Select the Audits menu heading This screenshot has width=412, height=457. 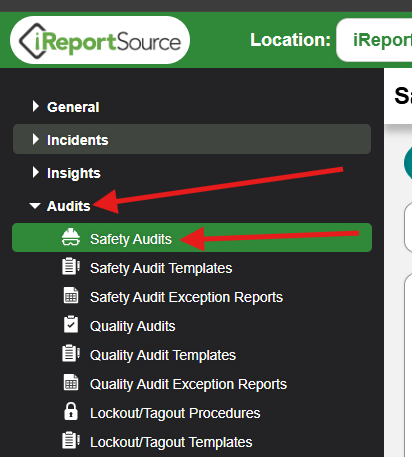click(69, 206)
